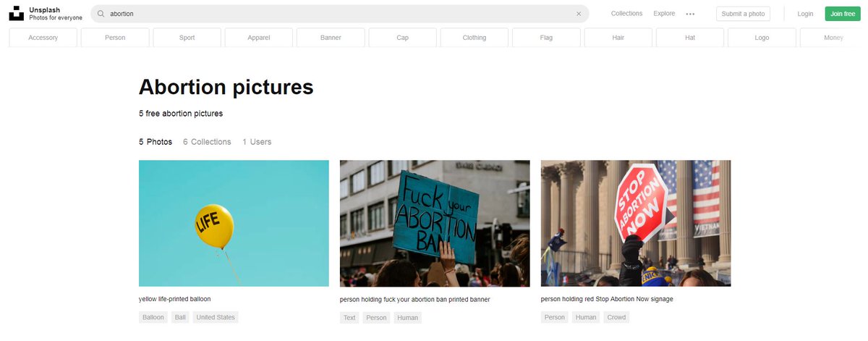This screenshot has height=341, width=868.
Task: Click the "Abortion pictures" heading
Action: click(226, 87)
